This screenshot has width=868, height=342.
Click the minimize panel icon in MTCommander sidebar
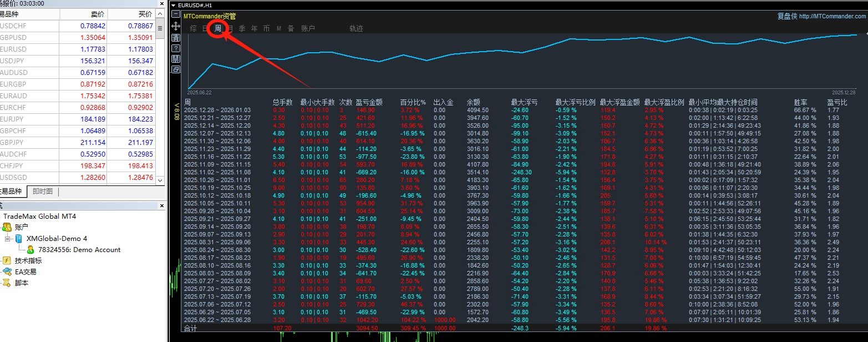[x=176, y=14]
